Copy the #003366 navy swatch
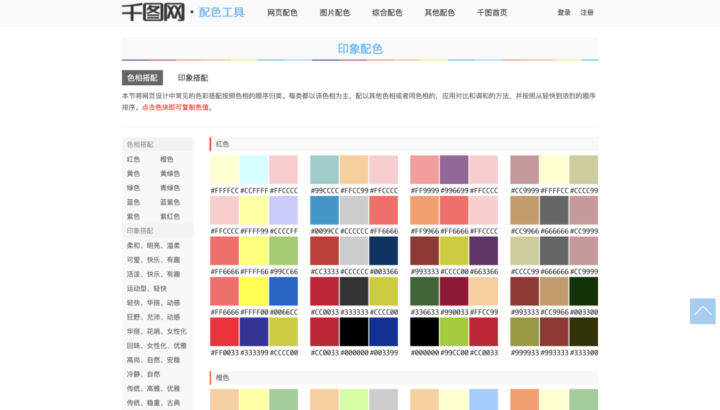This screenshot has height=410, width=720. click(x=383, y=251)
